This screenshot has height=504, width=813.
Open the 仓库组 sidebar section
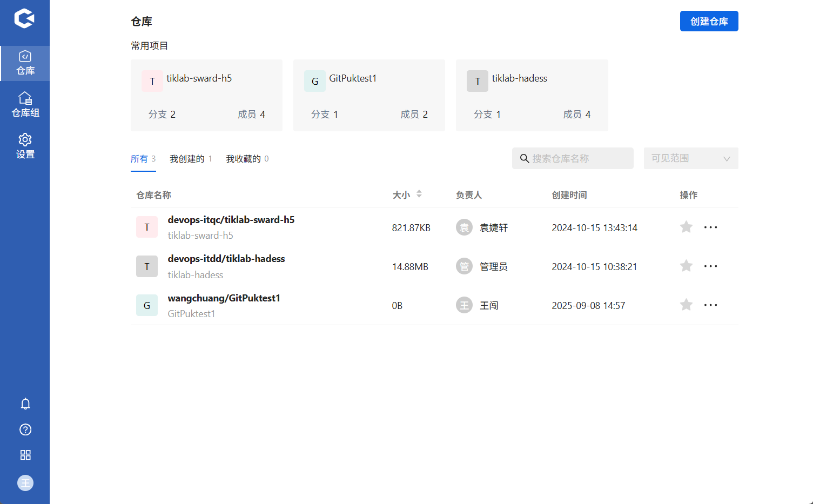coord(25,105)
